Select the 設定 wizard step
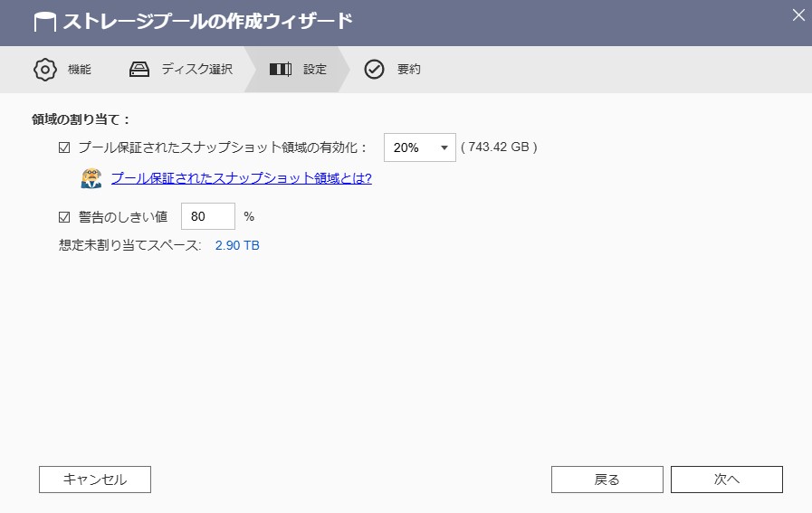The image size is (812, 513). [x=298, y=70]
